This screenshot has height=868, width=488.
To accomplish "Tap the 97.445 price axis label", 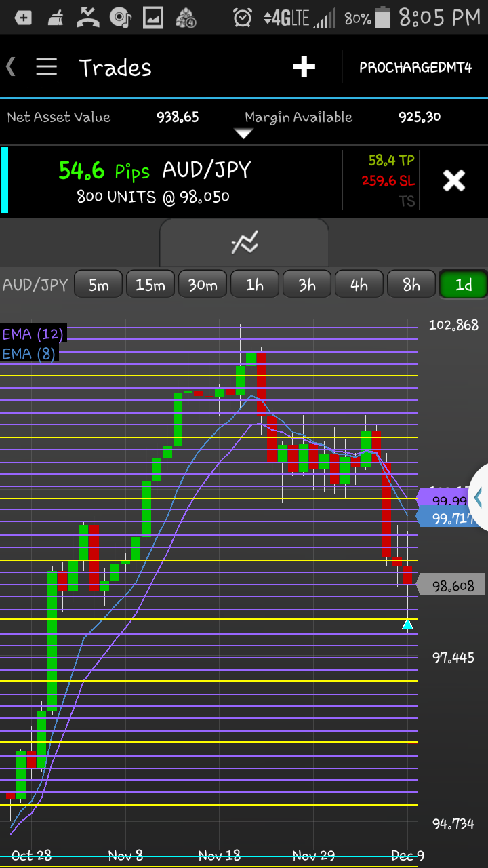I will [x=453, y=657].
